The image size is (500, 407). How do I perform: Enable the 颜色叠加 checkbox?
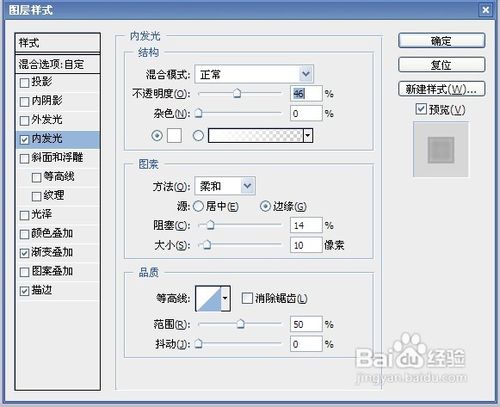pyautogui.click(x=24, y=234)
